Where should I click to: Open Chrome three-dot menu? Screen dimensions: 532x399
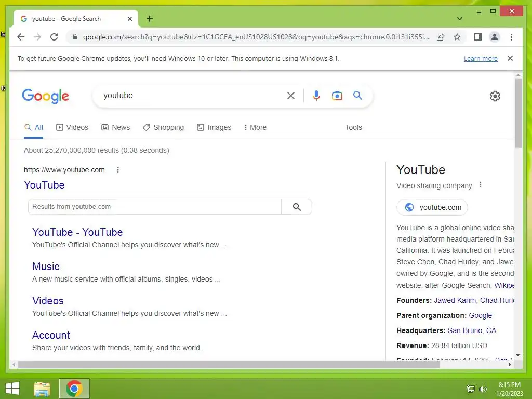tap(511, 37)
